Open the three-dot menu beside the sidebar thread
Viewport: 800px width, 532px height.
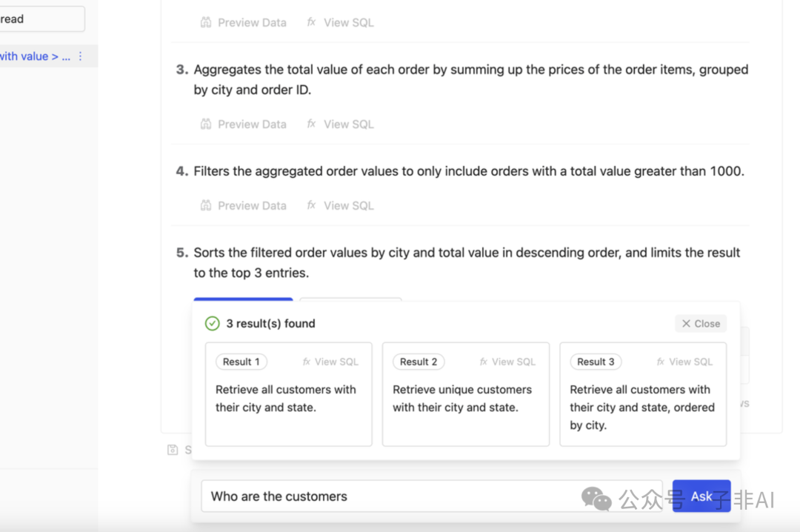pos(81,56)
